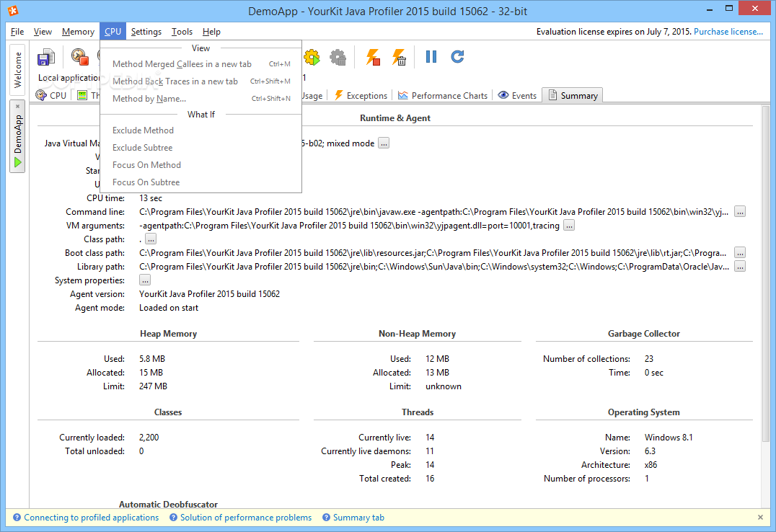Expand the VM arguments ... button
The width and height of the screenshot is (776, 532).
click(x=569, y=226)
